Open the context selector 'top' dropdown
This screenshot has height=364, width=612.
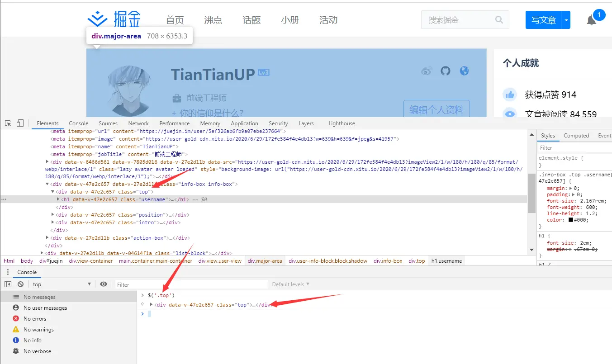[x=62, y=284]
